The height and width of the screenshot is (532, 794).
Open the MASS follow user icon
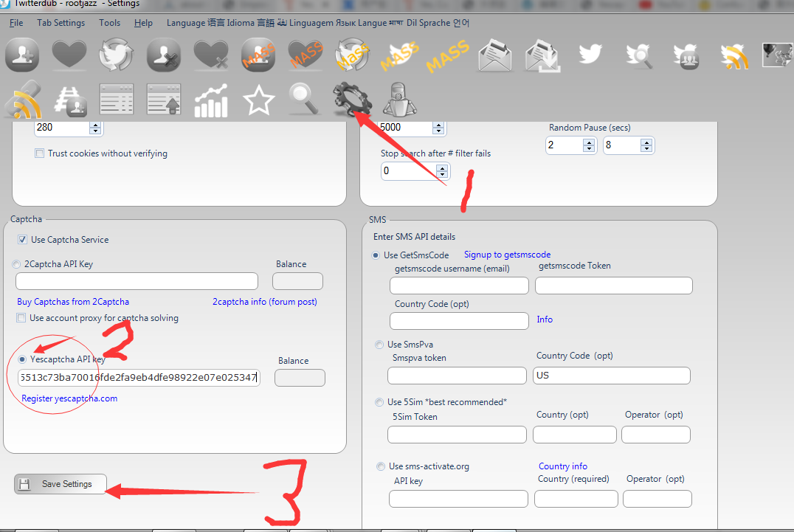pos(258,55)
